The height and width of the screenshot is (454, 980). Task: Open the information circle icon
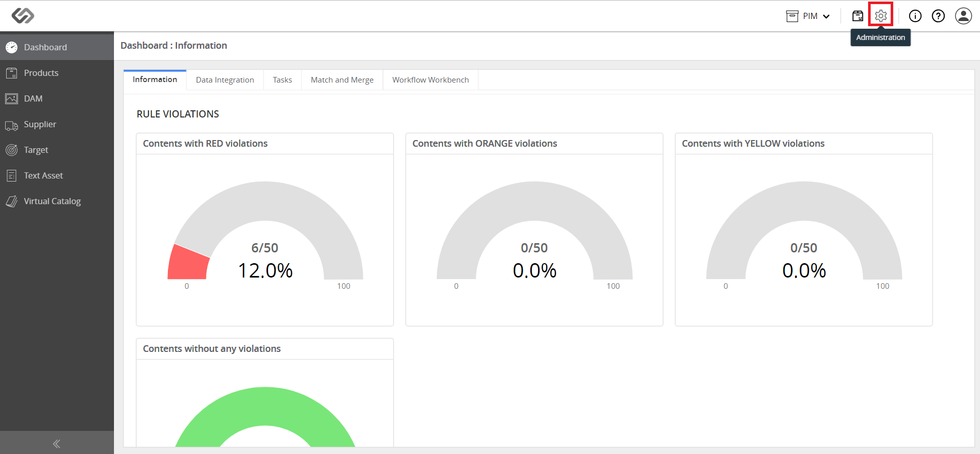(915, 16)
